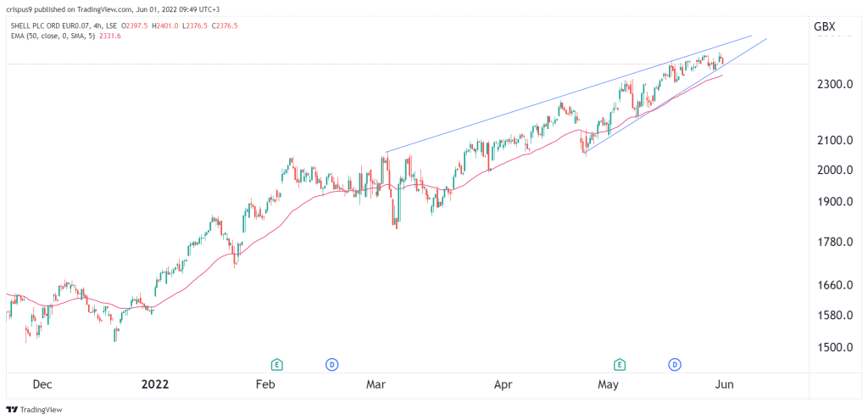Click the 2000.0 price axis label
The image size is (868, 420).
[x=832, y=170]
